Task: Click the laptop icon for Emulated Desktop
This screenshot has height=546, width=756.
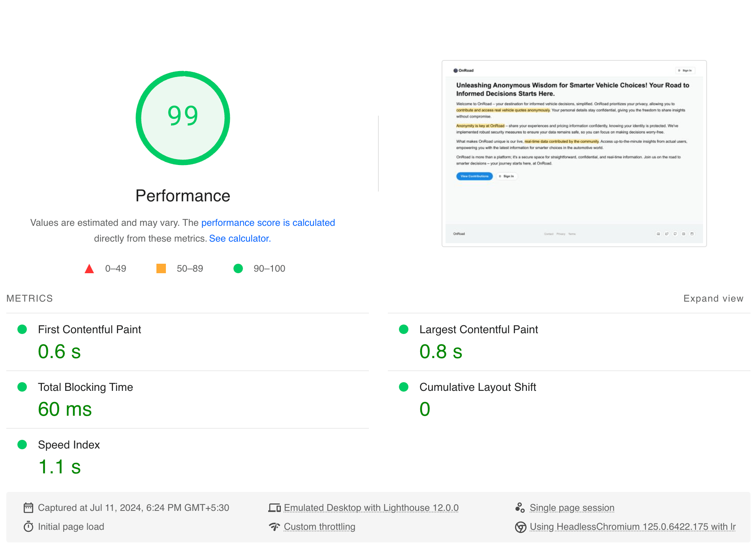Action: (274, 508)
